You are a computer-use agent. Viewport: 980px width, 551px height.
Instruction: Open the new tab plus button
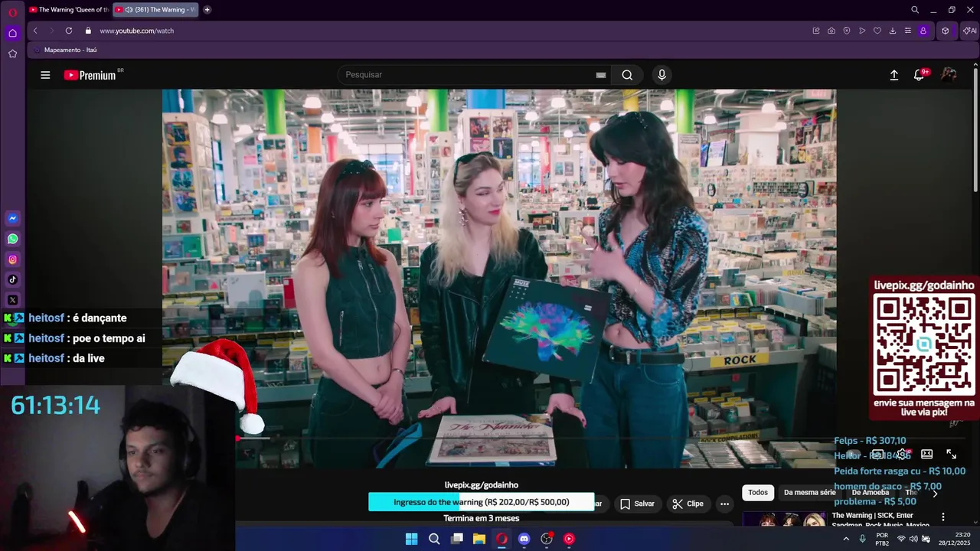pyautogui.click(x=207, y=10)
